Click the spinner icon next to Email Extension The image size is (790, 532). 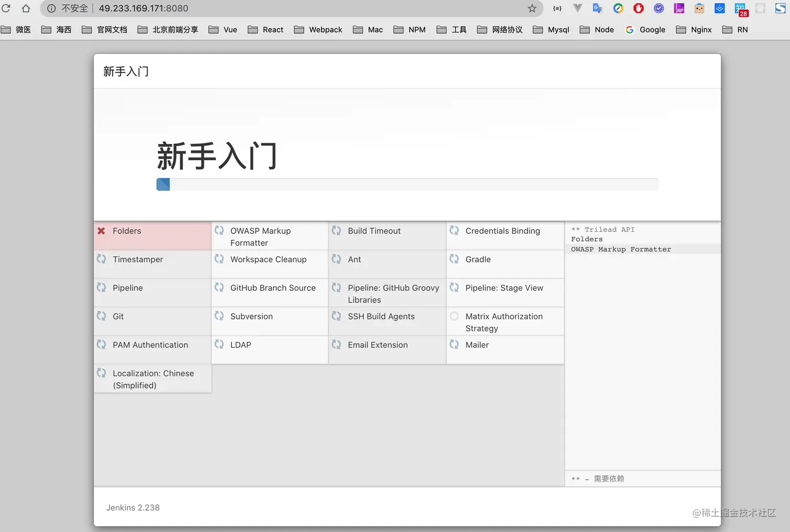[x=336, y=345]
